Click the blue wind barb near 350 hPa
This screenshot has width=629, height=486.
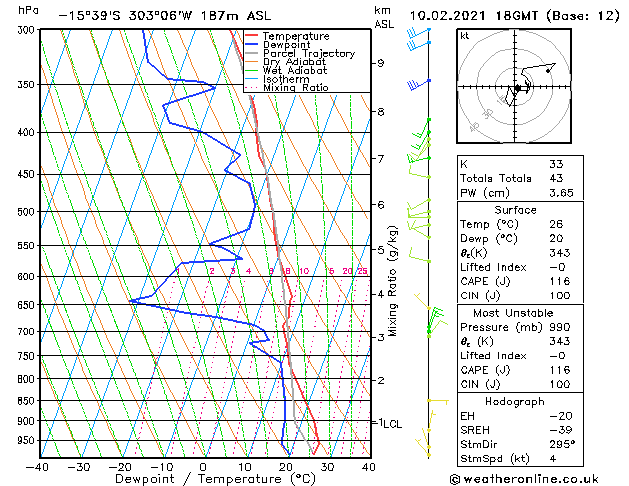419,84
